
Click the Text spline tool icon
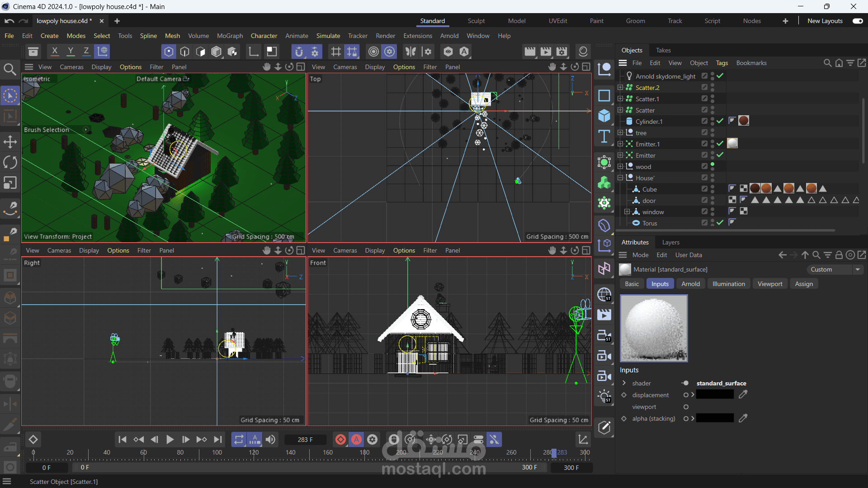coord(604,136)
